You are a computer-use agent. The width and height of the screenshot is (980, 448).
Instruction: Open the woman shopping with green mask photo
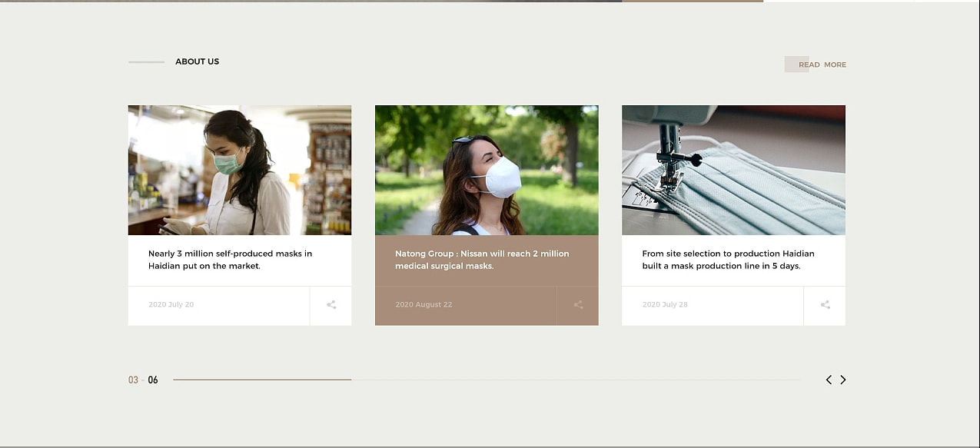240,170
